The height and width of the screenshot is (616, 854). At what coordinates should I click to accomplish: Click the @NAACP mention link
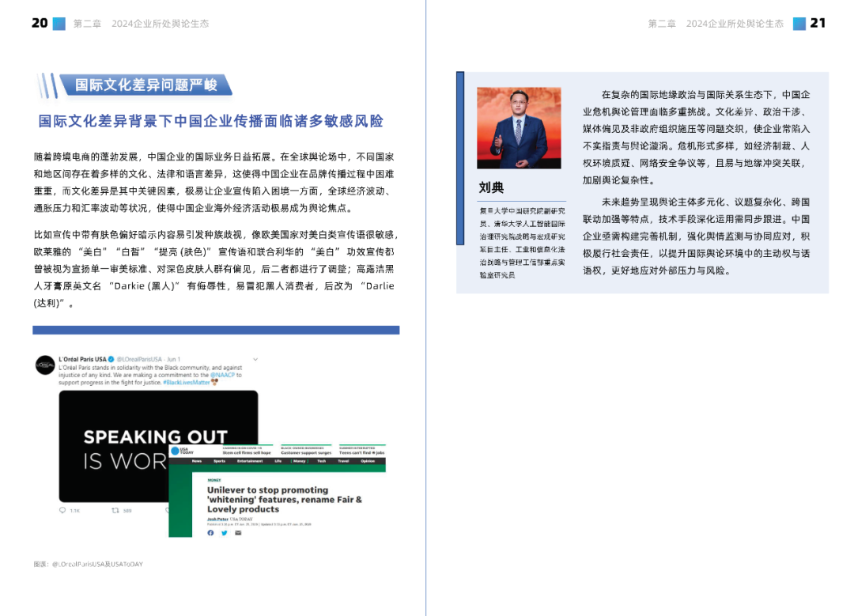(222, 376)
